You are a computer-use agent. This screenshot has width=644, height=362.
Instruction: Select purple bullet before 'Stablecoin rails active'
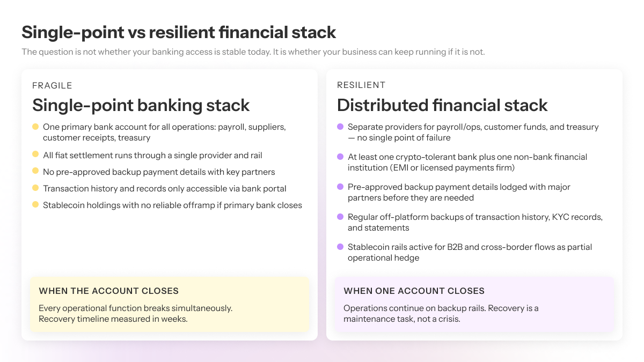pyautogui.click(x=340, y=247)
